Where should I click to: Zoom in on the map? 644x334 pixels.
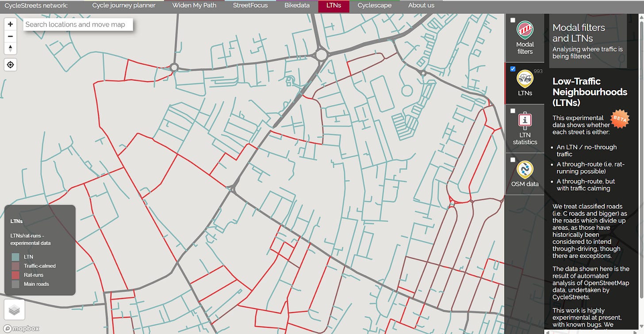coord(10,24)
